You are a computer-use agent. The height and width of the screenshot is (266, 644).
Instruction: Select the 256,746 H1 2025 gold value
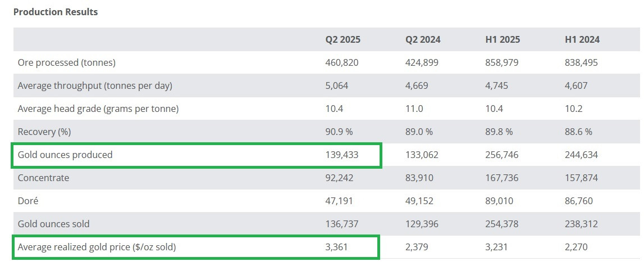click(501, 155)
